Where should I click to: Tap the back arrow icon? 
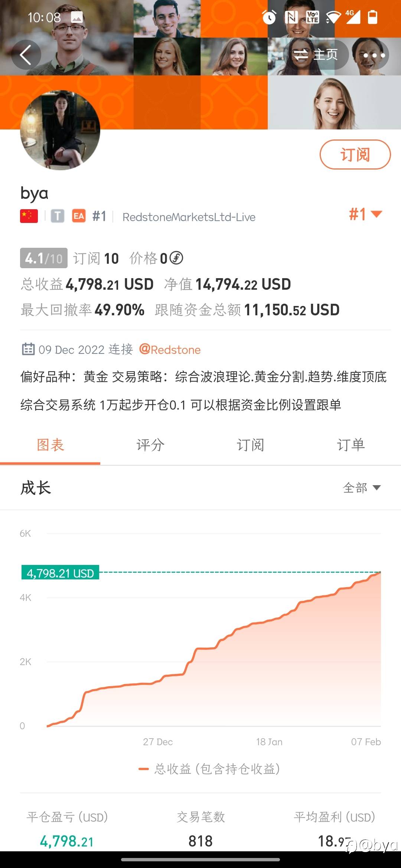pyautogui.click(x=26, y=55)
